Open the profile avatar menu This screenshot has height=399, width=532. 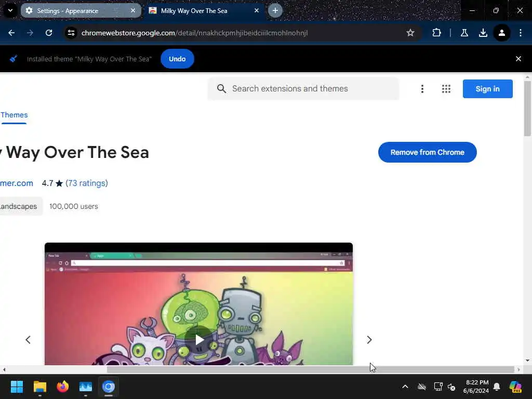tap(502, 33)
